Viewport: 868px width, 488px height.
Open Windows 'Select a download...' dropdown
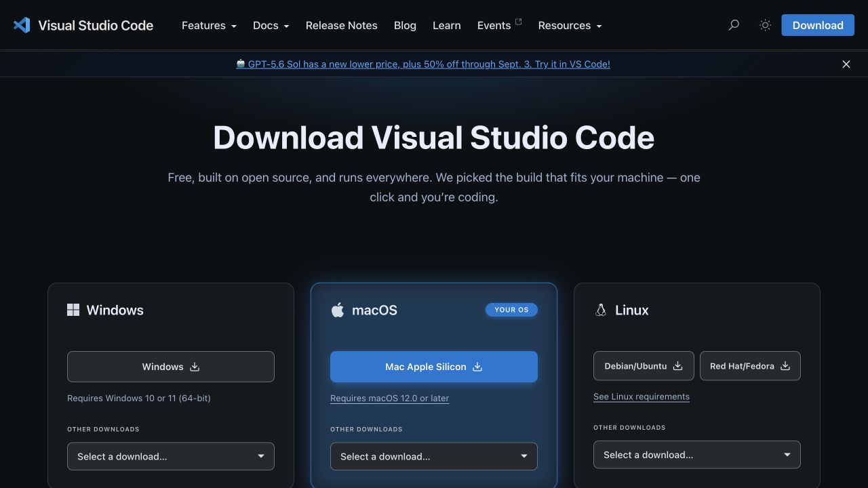(x=171, y=456)
